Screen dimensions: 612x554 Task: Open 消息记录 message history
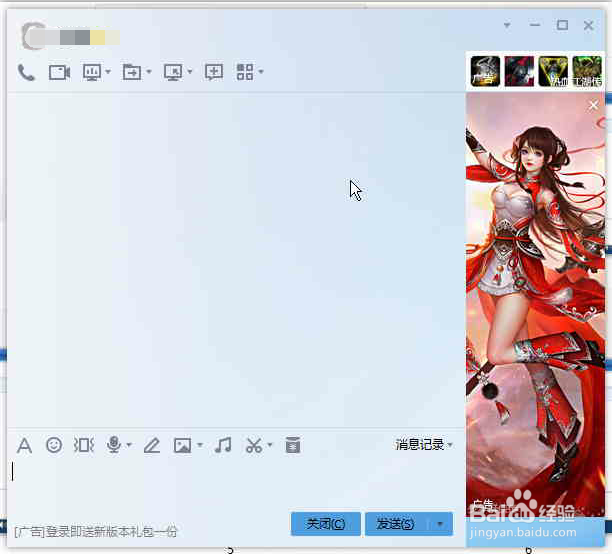420,445
